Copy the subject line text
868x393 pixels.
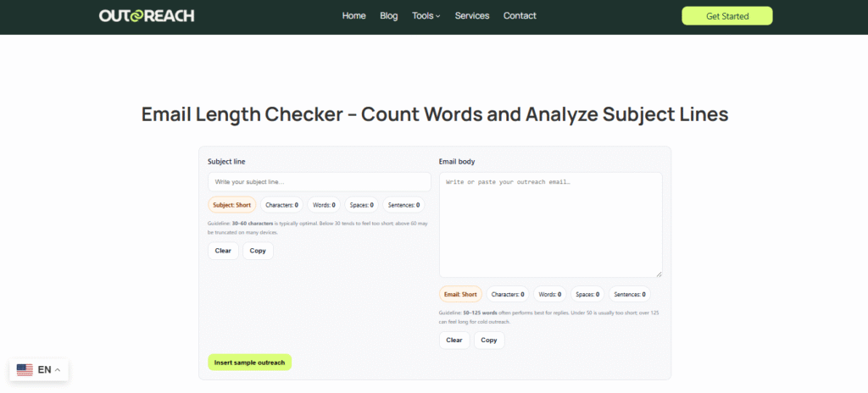click(258, 251)
